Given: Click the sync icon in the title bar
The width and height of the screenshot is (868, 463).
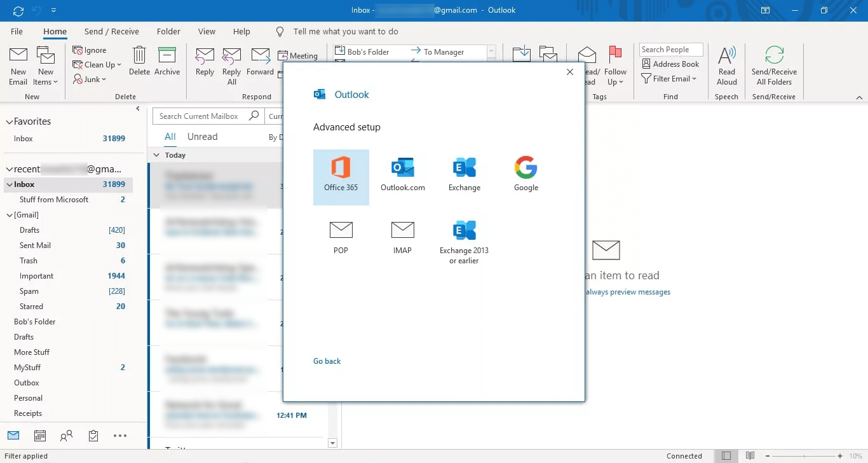Looking at the screenshot, I should click(18, 11).
